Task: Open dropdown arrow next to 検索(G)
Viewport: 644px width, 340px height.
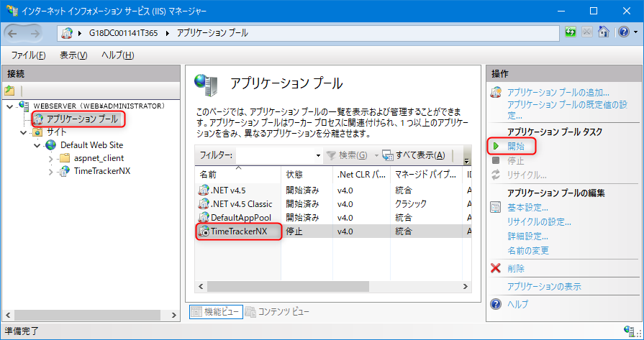Action: pyautogui.click(x=376, y=156)
